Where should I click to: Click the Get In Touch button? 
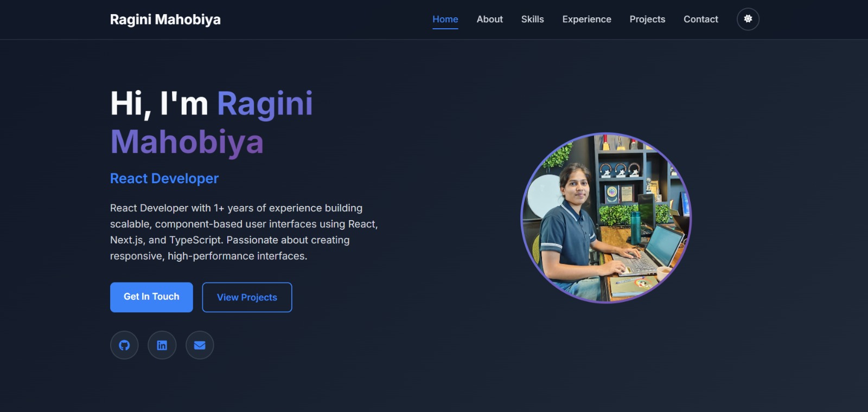click(x=151, y=297)
